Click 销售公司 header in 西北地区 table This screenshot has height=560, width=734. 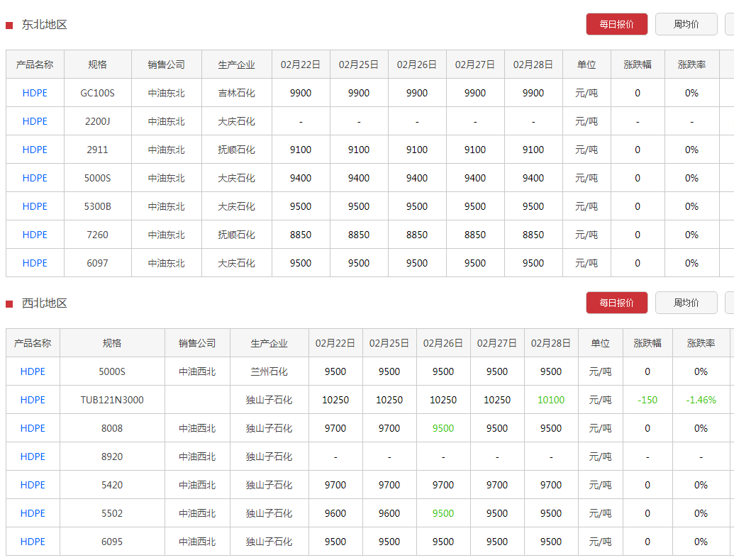point(197,343)
